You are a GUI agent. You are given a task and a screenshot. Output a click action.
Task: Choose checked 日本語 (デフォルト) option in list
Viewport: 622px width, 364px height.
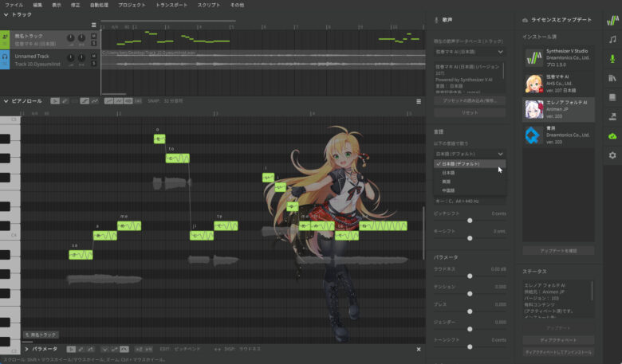469,163
